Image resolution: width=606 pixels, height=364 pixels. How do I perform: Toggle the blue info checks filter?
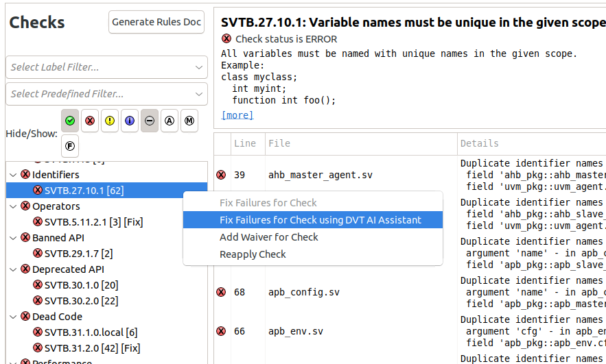[x=130, y=121]
